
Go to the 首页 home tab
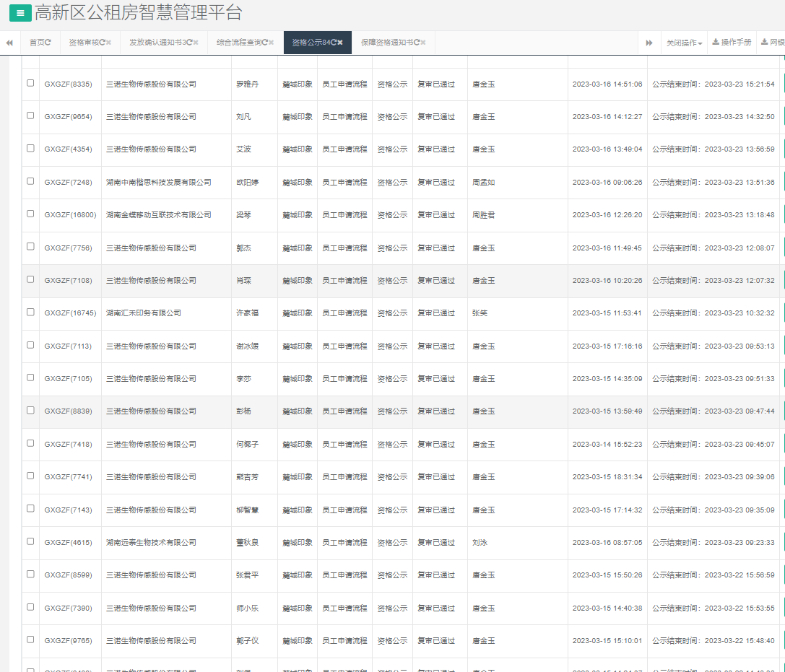pos(36,43)
